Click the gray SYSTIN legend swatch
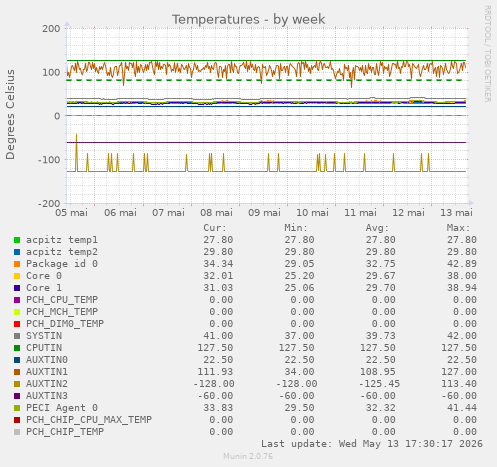The height and width of the screenshot is (467, 497). click(17, 336)
